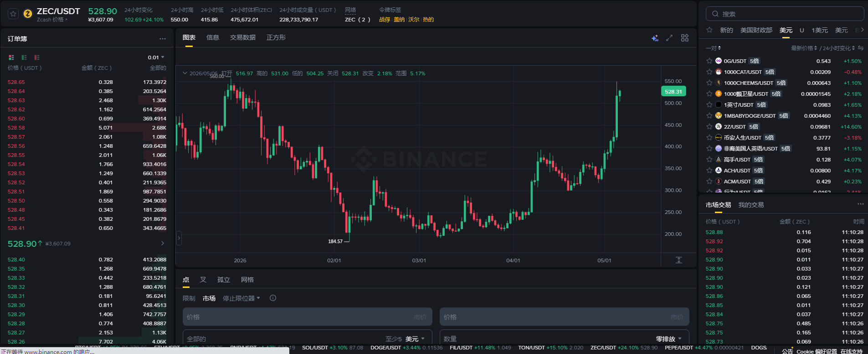Image resolution: width=868 pixels, height=354 pixels.
Task: Click the ZEC coin logo in the header
Action: [28, 14]
